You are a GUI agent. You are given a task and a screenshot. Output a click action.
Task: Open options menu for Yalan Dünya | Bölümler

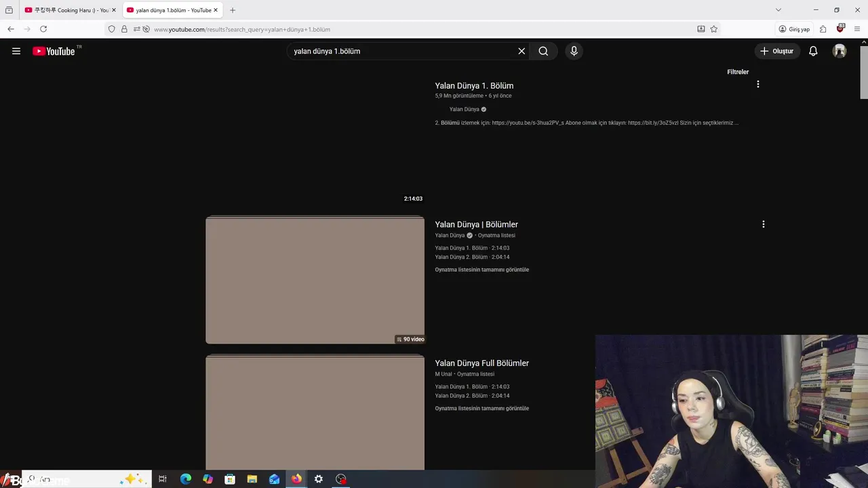[764, 224]
